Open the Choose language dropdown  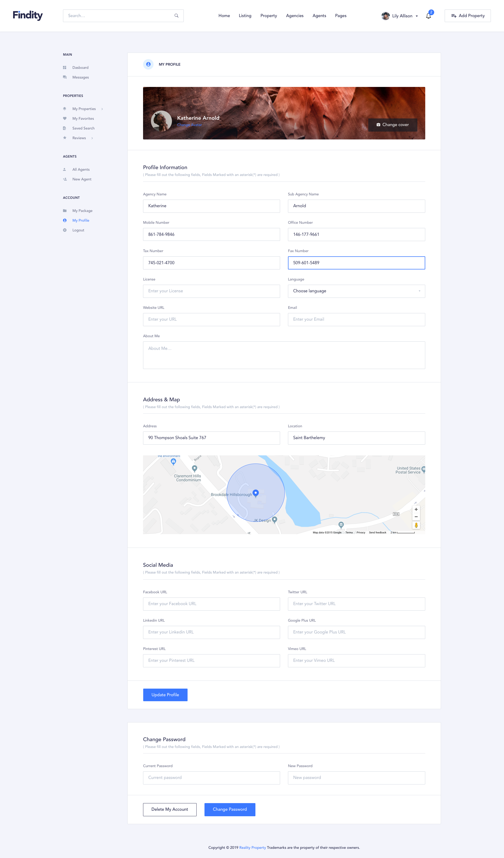click(356, 291)
